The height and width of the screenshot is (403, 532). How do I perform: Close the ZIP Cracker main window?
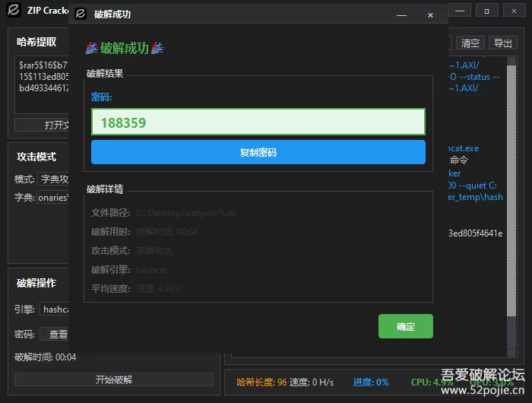coord(514,11)
